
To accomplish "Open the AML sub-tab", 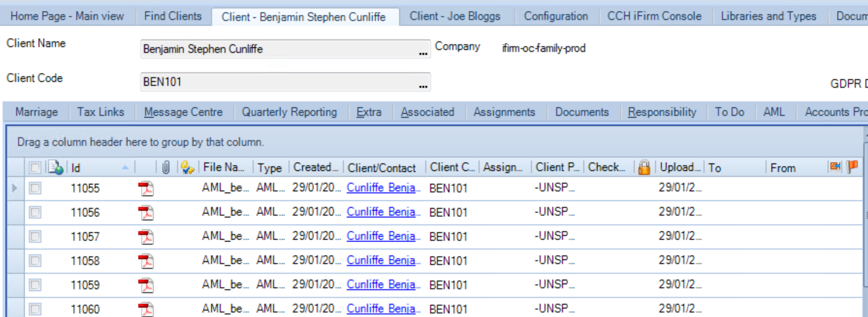I will coord(774,112).
